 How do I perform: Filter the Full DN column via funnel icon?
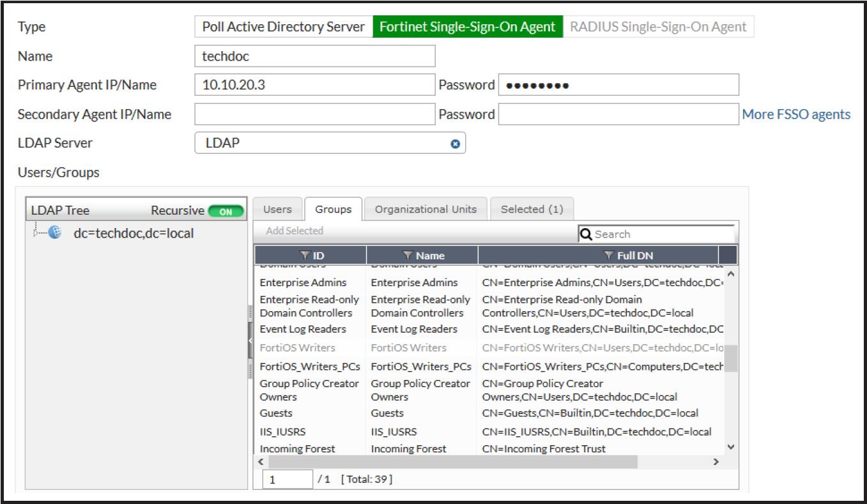click(x=610, y=256)
